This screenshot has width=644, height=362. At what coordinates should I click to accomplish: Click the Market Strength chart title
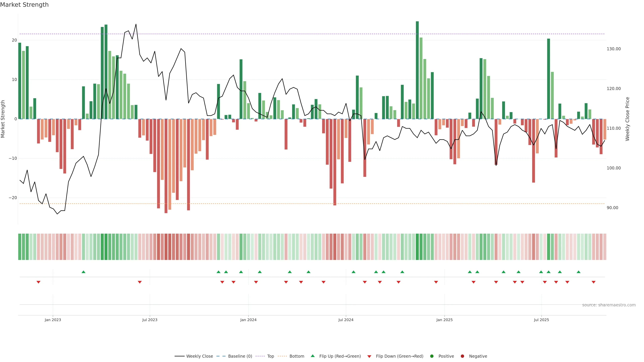coord(24,5)
